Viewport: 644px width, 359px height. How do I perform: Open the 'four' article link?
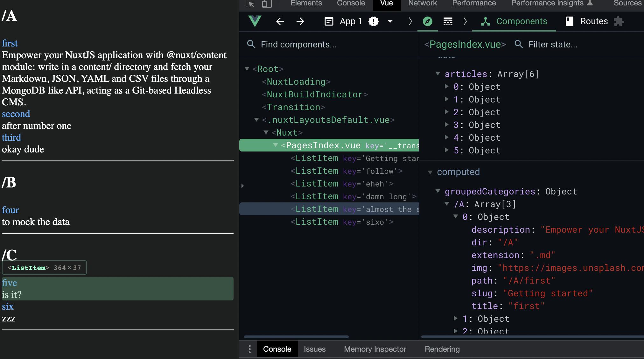10,210
